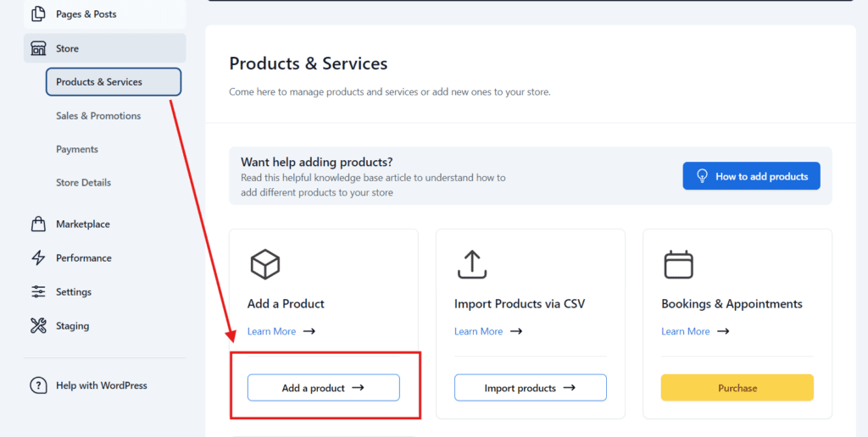Open Sales & Promotions submenu item

(x=98, y=116)
